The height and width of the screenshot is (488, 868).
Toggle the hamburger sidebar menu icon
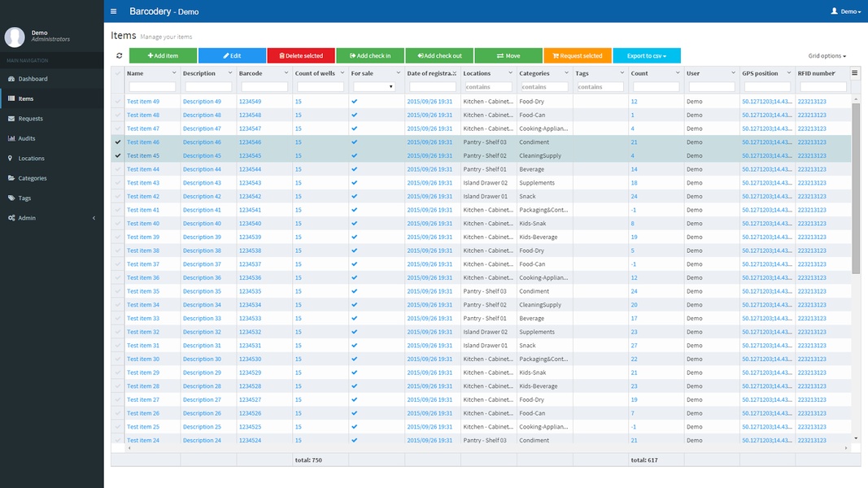pos(113,11)
